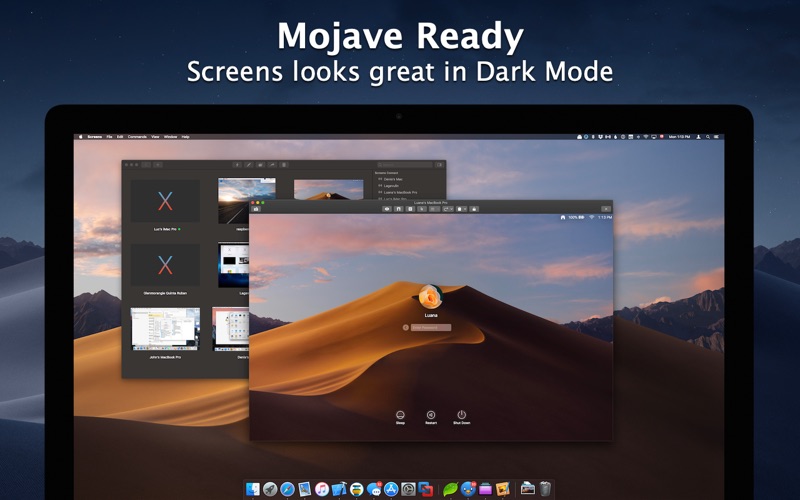Viewport: 800px width, 500px height.
Task: Open Tweetbot bird icon in the Dock
Action: coord(468,489)
